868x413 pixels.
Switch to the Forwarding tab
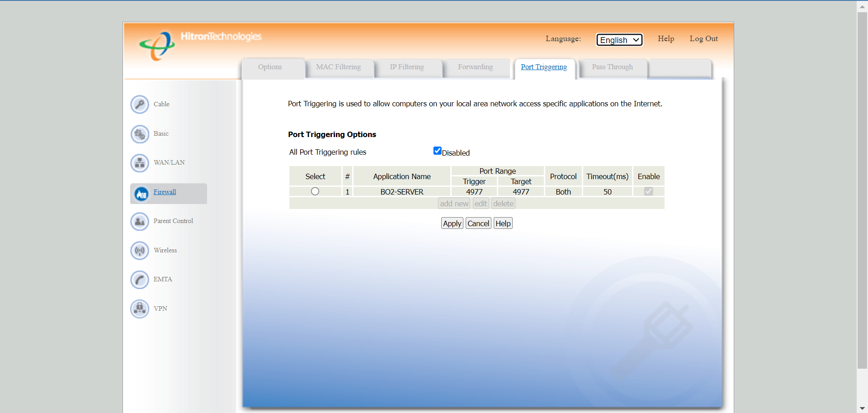(475, 67)
